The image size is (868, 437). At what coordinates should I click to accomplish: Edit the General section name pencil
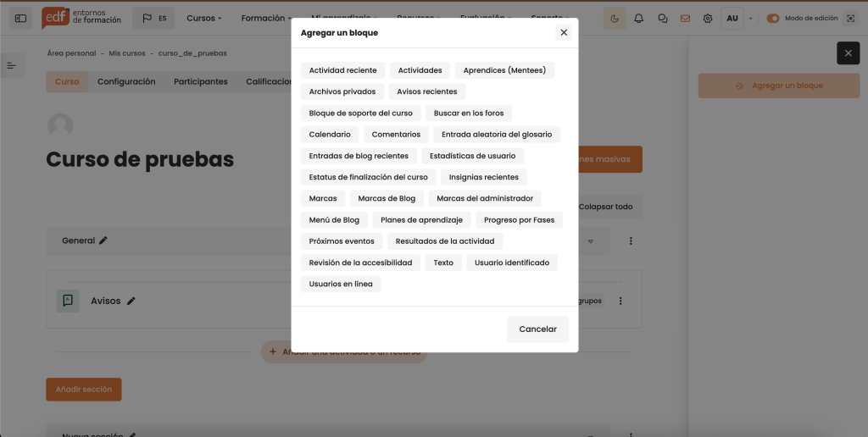point(103,241)
